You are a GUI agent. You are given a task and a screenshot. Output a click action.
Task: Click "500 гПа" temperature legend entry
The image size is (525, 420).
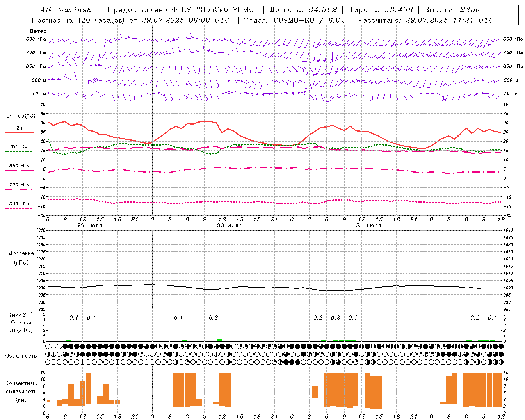coord(19,204)
